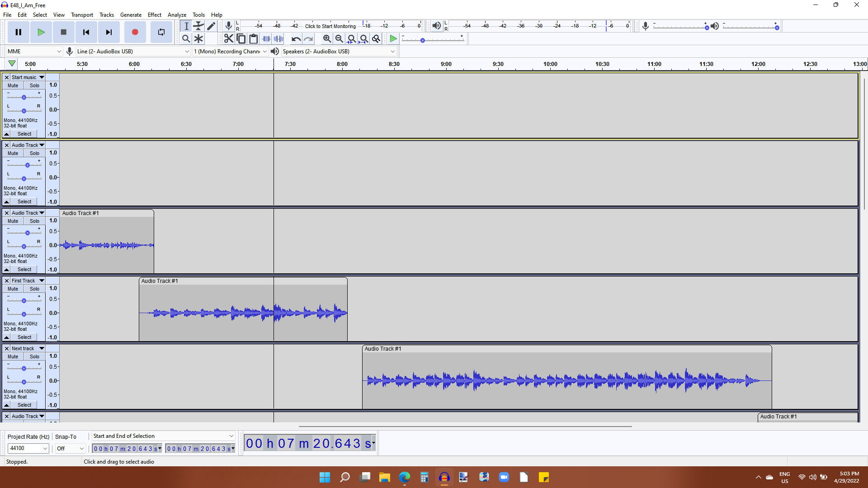Skip to project end
This screenshot has width=868, height=488.
pyautogui.click(x=109, y=32)
